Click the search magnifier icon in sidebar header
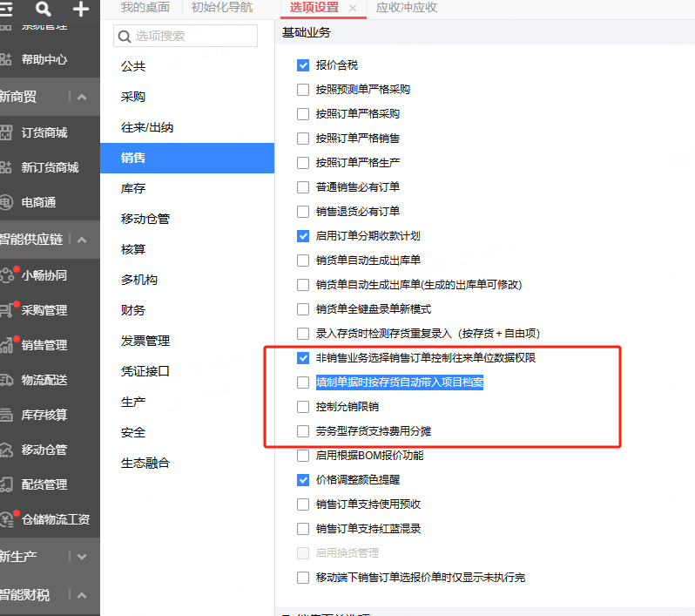Viewport: 695px width, 616px height. coord(43,9)
